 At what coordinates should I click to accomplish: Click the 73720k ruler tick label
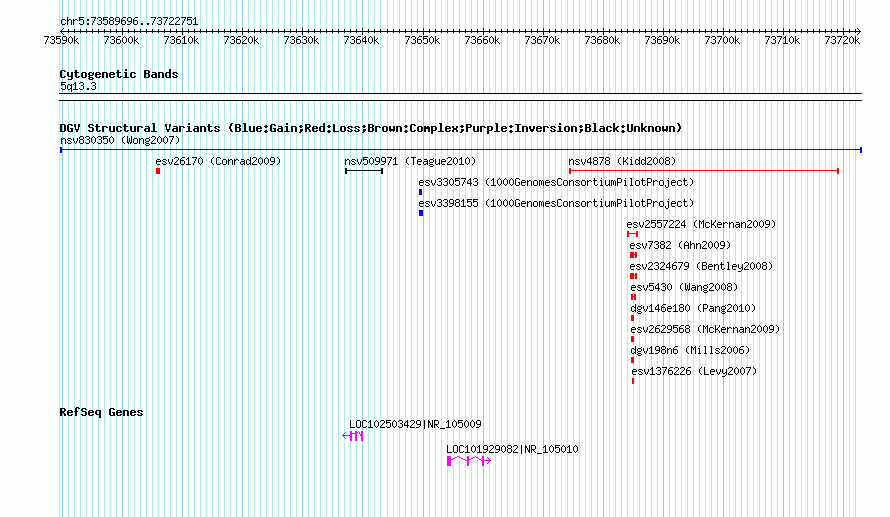(842, 40)
